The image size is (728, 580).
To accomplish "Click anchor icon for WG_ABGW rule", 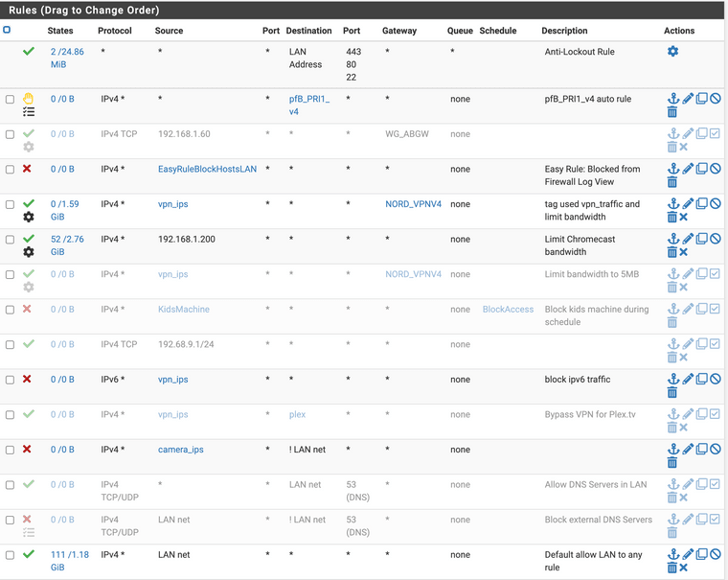I will [673, 133].
